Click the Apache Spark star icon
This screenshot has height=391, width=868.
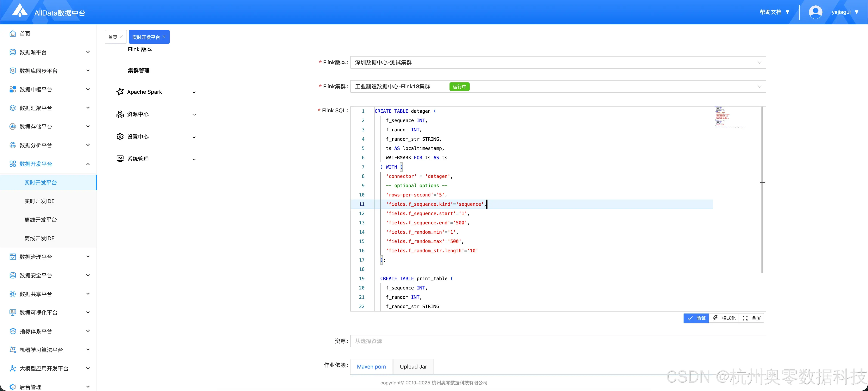click(120, 92)
